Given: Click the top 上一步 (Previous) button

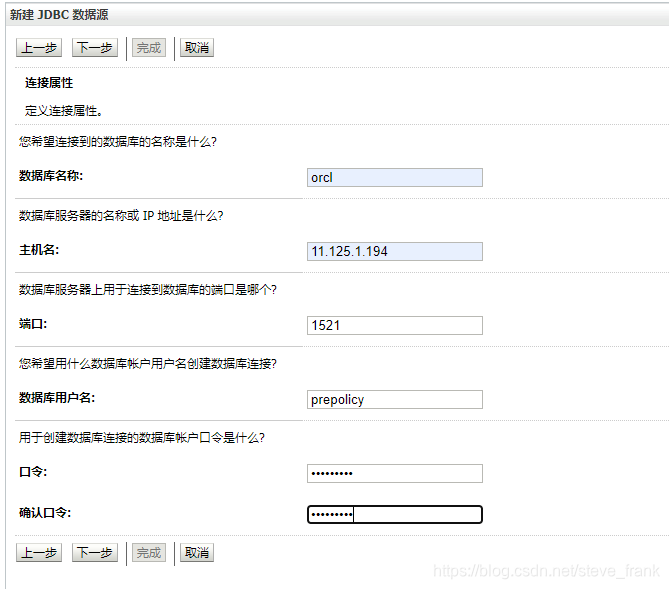Looking at the screenshot, I should click(x=39, y=47).
